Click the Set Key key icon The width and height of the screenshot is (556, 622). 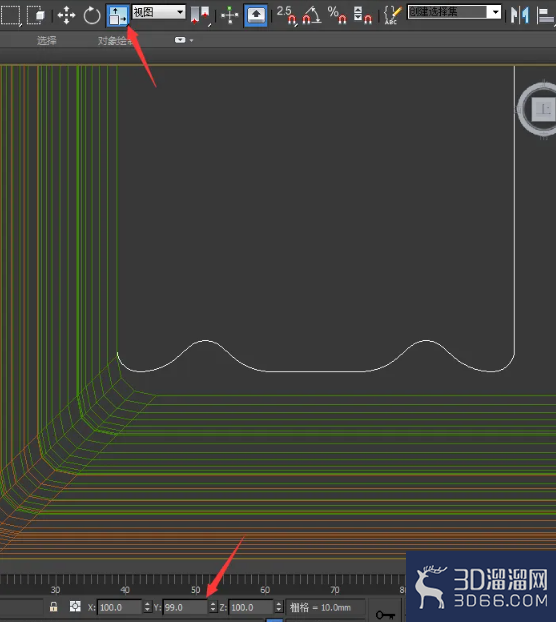(385, 615)
